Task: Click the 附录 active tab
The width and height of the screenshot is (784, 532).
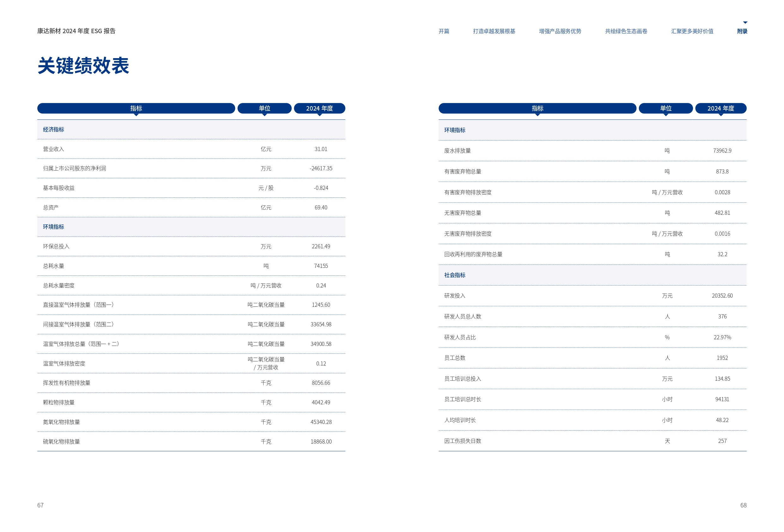Action: (x=742, y=31)
